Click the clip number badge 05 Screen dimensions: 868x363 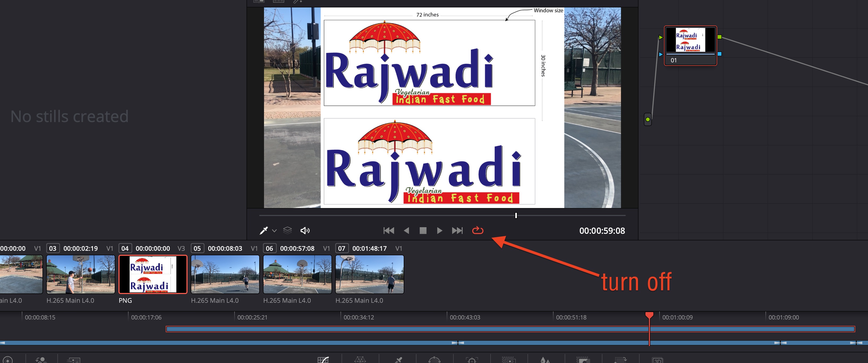click(197, 249)
